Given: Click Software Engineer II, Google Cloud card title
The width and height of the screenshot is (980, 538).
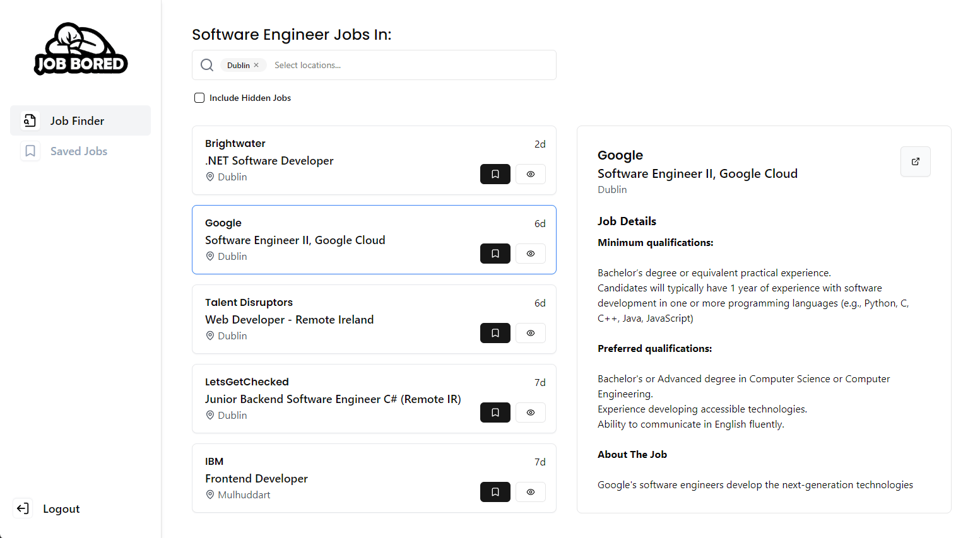Looking at the screenshot, I should click(x=295, y=240).
